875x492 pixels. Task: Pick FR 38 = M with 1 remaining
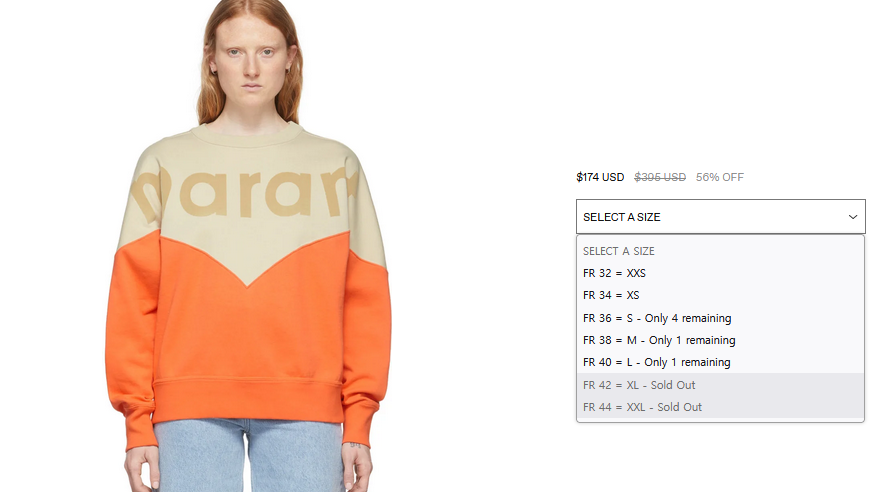pyautogui.click(x=720, y=340)
